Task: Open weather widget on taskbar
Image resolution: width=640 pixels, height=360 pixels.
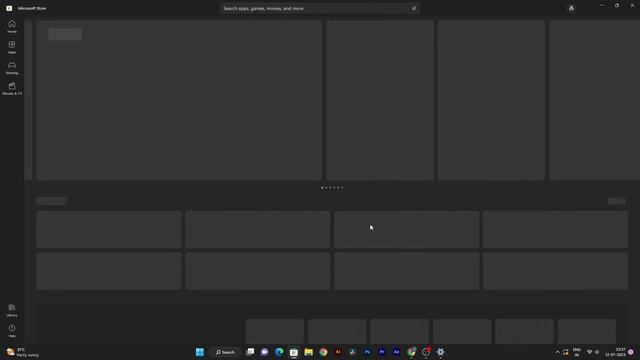Action: [x=22, y=352]
